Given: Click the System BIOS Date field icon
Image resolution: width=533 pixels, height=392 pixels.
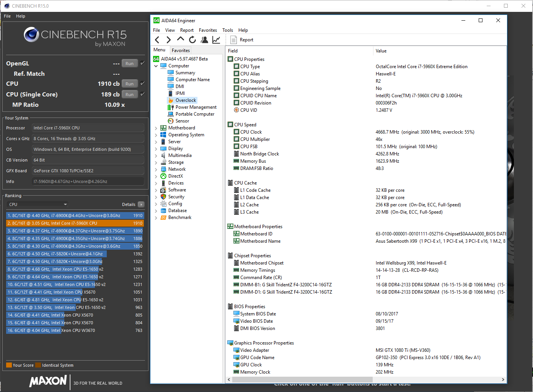Looking at the screenshot, I should pos(236,314).
